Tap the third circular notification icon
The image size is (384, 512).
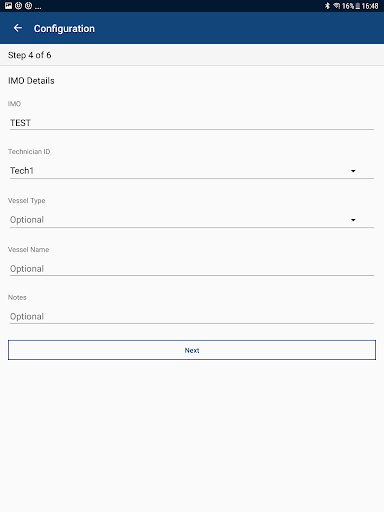(x=29, y=6)
